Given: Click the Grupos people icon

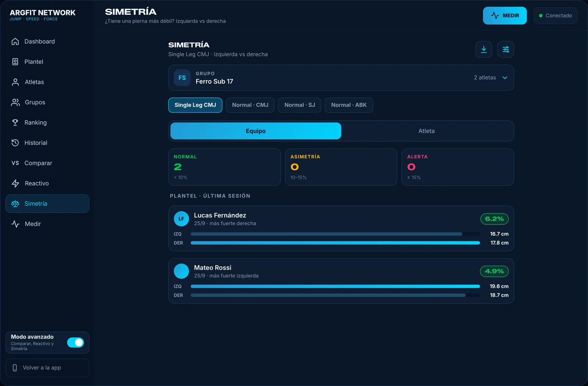Looking at the screenshot, I should pos(15,102).
